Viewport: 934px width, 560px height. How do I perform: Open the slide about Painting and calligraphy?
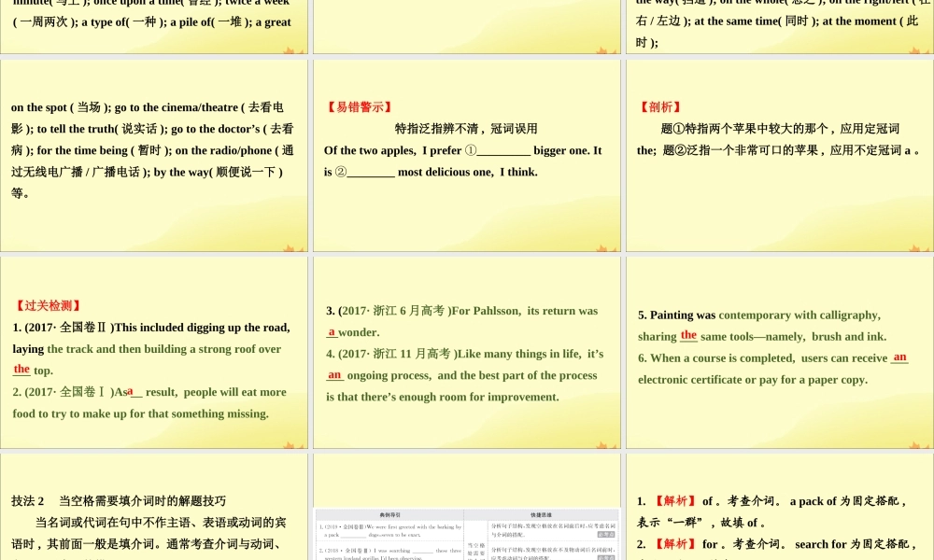click(x=780, y=352)
